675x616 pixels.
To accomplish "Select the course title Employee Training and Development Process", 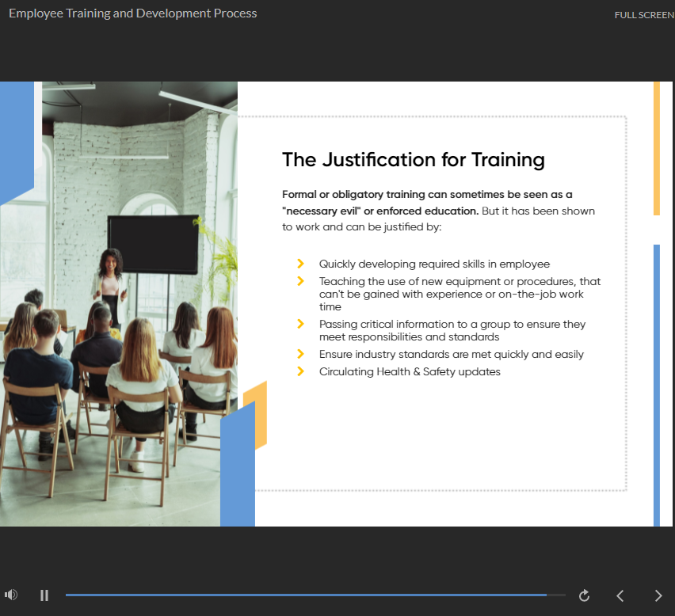I will click(x=132, y=13).
